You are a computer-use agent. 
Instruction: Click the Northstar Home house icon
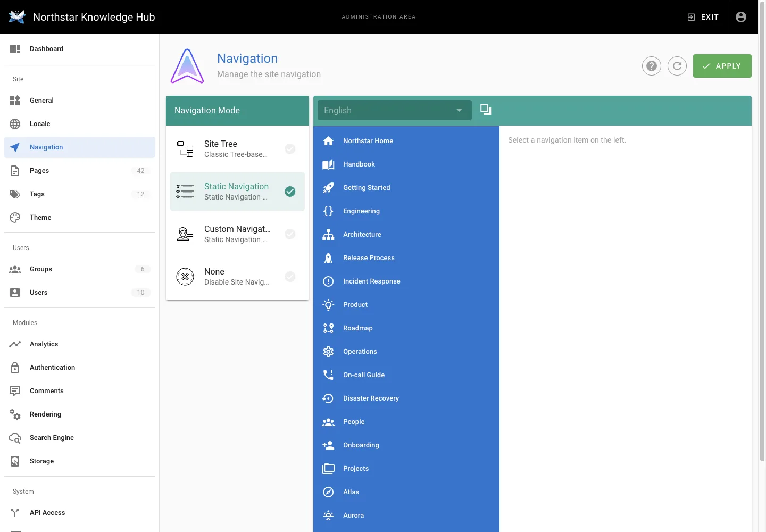(x=328, y=141)
